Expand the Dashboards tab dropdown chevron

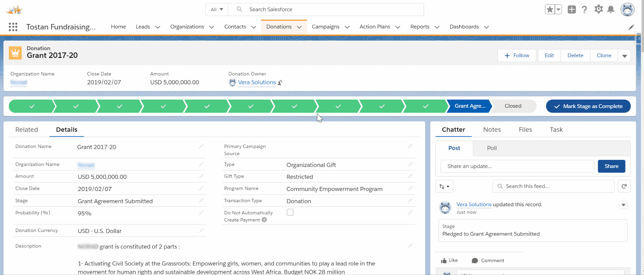click(487, 27)
